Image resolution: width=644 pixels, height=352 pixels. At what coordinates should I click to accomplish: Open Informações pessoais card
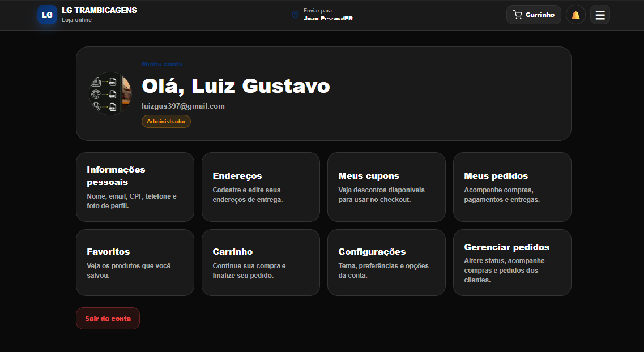[x=135, y=187]
